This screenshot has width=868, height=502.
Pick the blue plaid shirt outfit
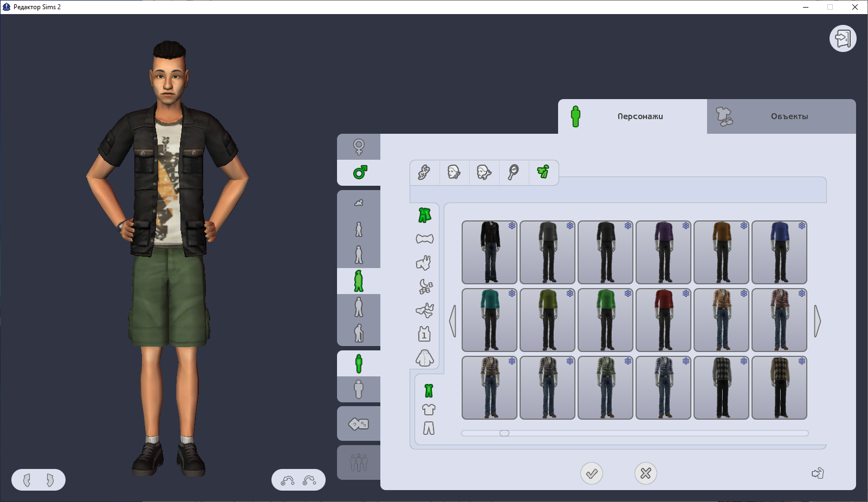click(x=663, y=388)
